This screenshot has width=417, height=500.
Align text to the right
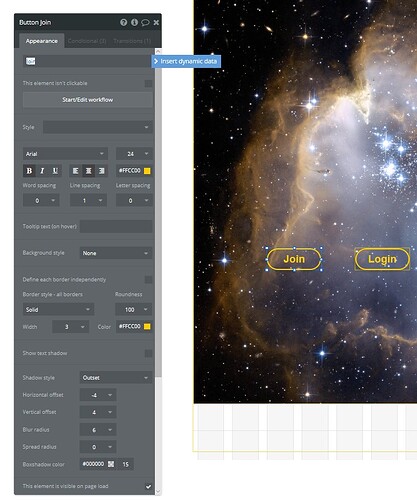101,171
